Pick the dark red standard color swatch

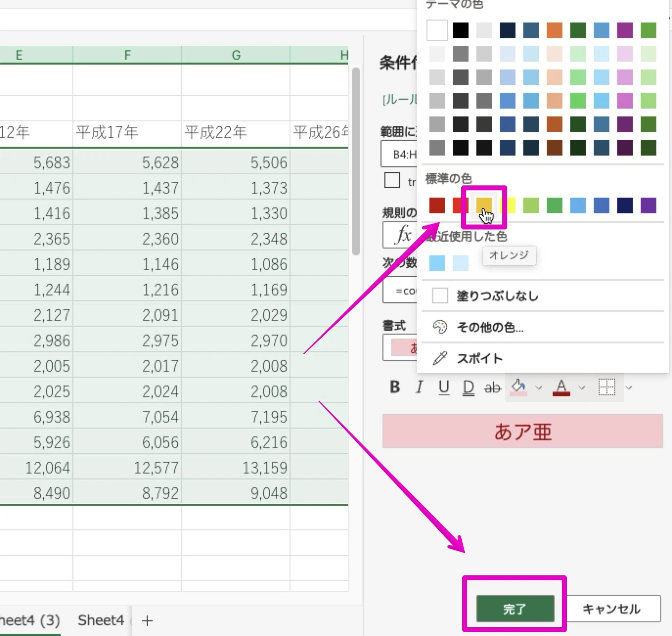tap(437, 205)
